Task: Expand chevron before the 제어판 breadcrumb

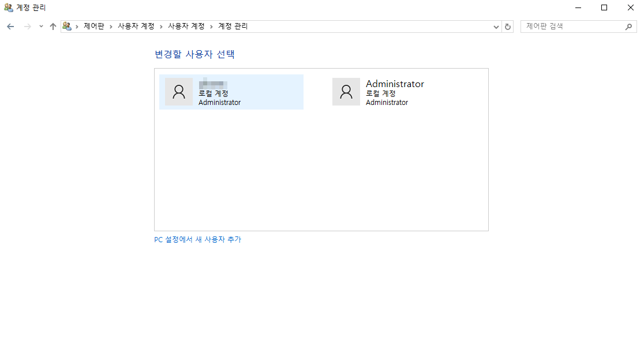Action: coord(77,27)
